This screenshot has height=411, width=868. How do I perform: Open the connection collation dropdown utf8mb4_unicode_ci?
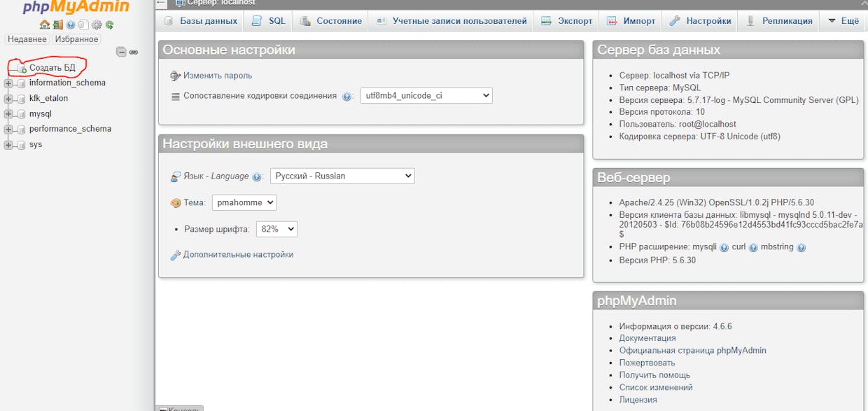tap(426, 96)
